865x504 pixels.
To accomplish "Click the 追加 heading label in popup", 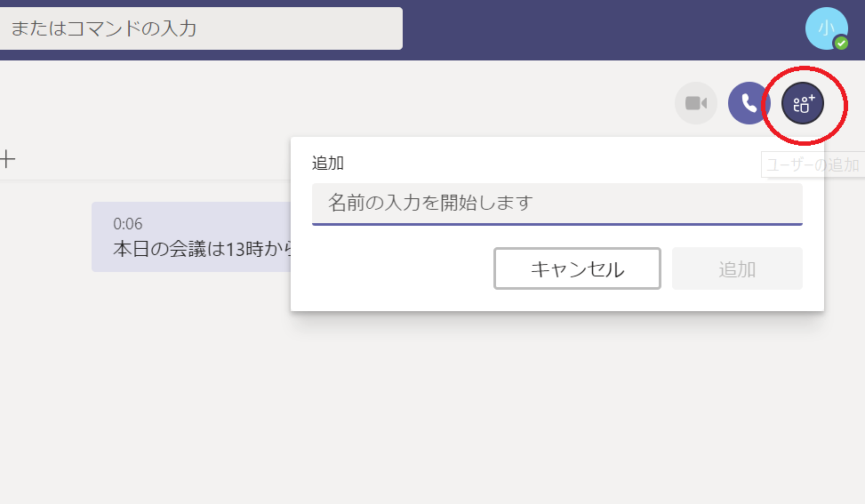I will [327, 164].
